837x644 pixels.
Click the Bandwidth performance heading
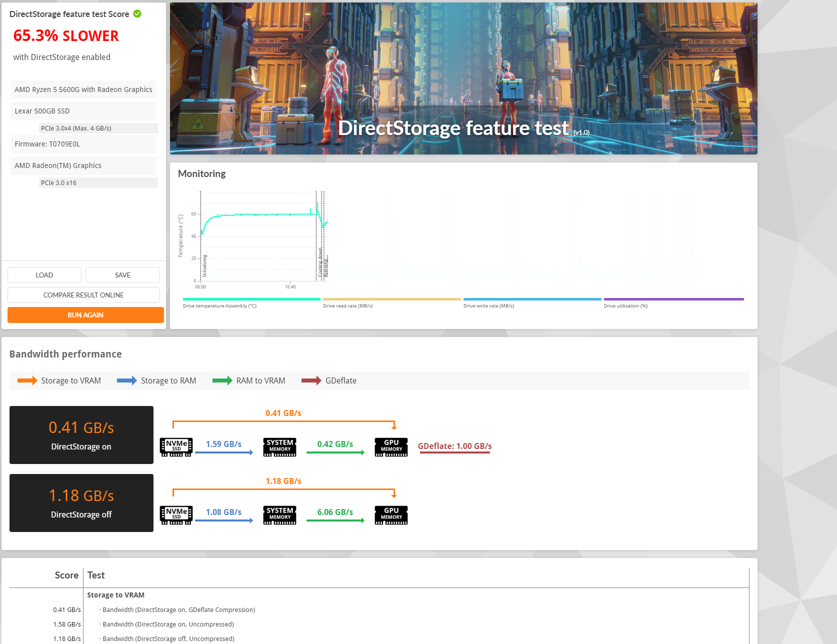pos(65,354)
